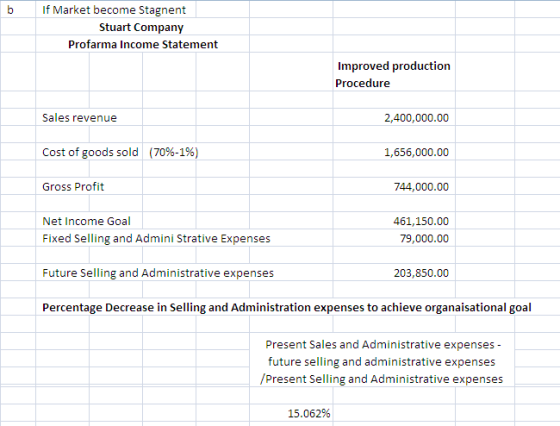The width and height of the screenshot is (560, 426).
Task: Click the 'Gross Profit' label
Action: point(73,187)
